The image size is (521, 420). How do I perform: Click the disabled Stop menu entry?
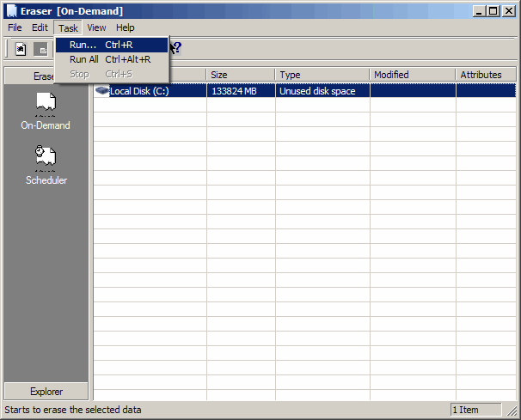(x=112, y=74)
